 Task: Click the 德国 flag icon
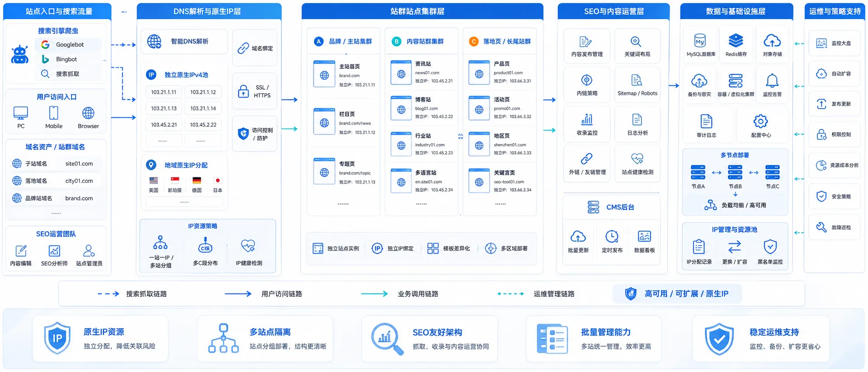click(x=197, y=180)
